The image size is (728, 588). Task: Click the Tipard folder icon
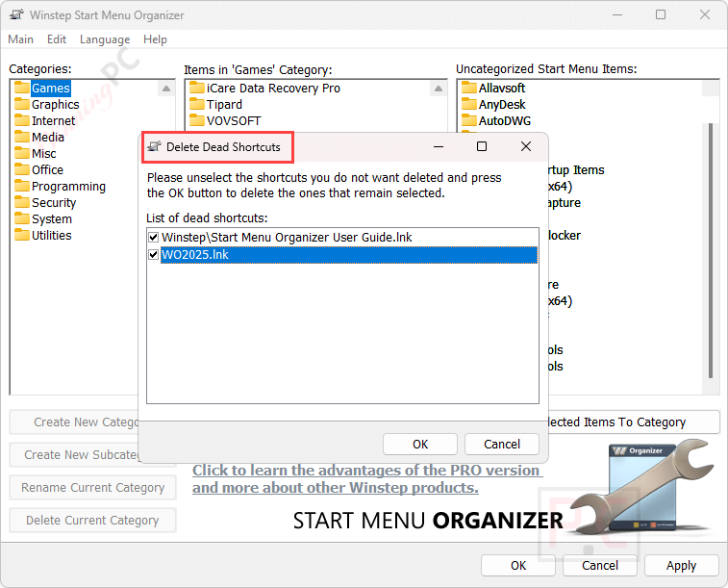coord(197,104)
